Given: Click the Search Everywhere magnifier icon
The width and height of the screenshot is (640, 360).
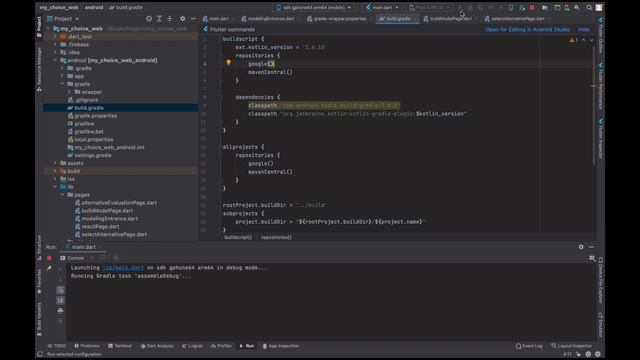Looking at the screenshot, I should coord(589,8).
